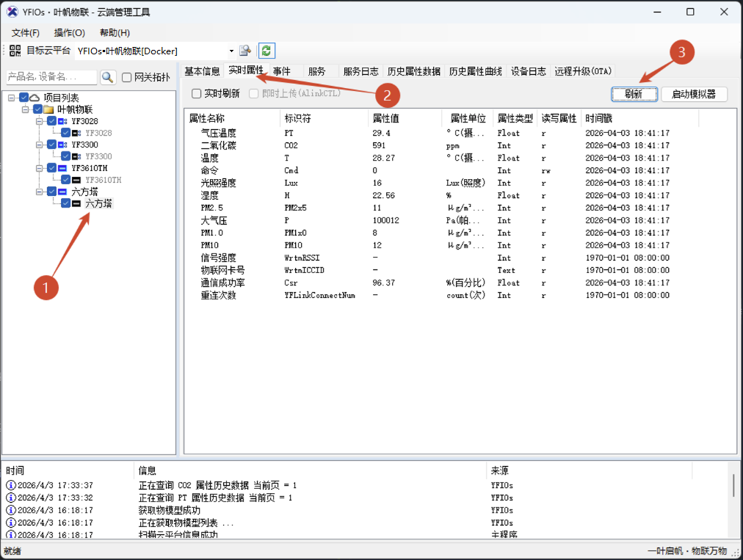The width and height of the screenshot is (743, 560).
Task: Open the 操作(O) menu
Action: click(69, 32)
